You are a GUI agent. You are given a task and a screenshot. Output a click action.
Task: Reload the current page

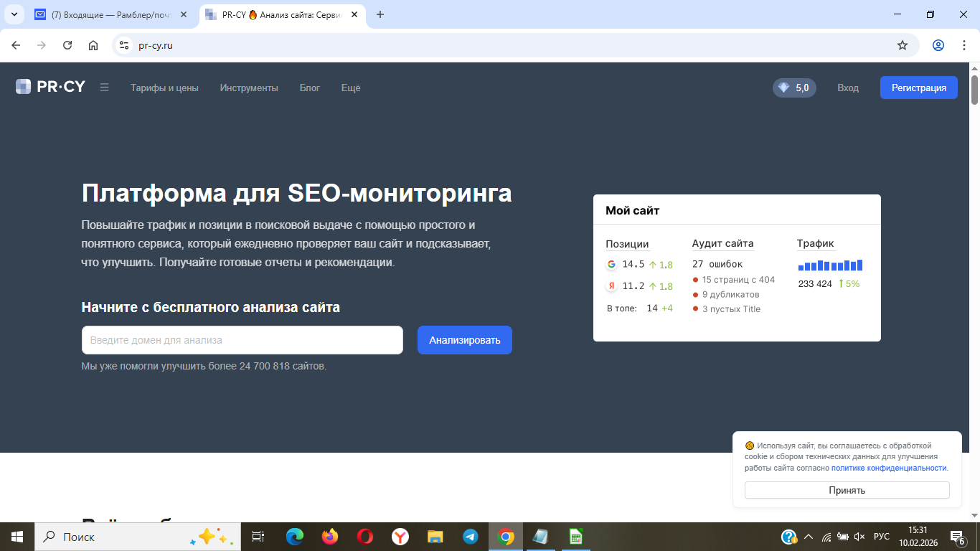click(x=67, y=45)
